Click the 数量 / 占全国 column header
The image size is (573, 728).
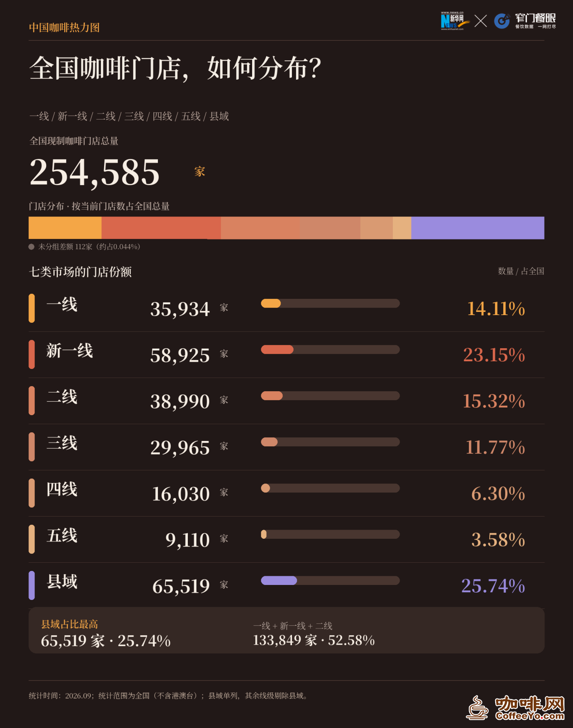tap(521, 271)
